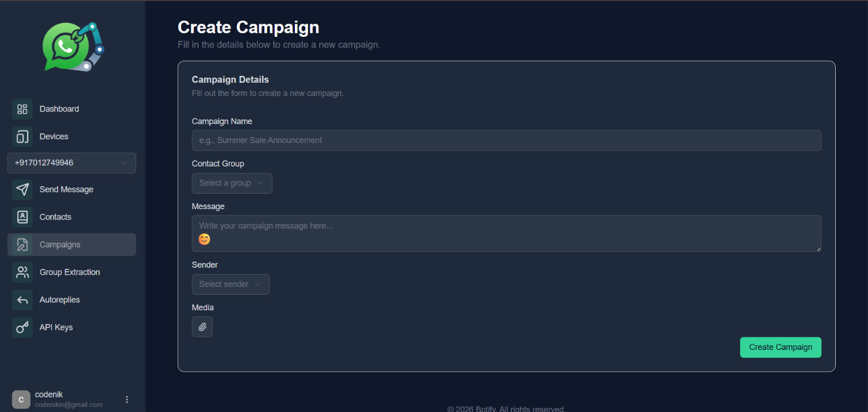Open the Select sender dropdown
868x412 pixels.
tap(231, 284)
